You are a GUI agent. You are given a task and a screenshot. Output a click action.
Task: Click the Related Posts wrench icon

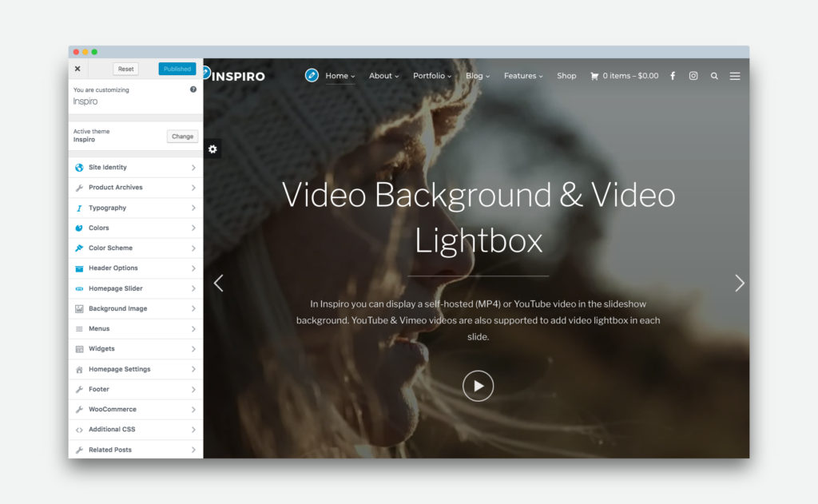[79, 450]
